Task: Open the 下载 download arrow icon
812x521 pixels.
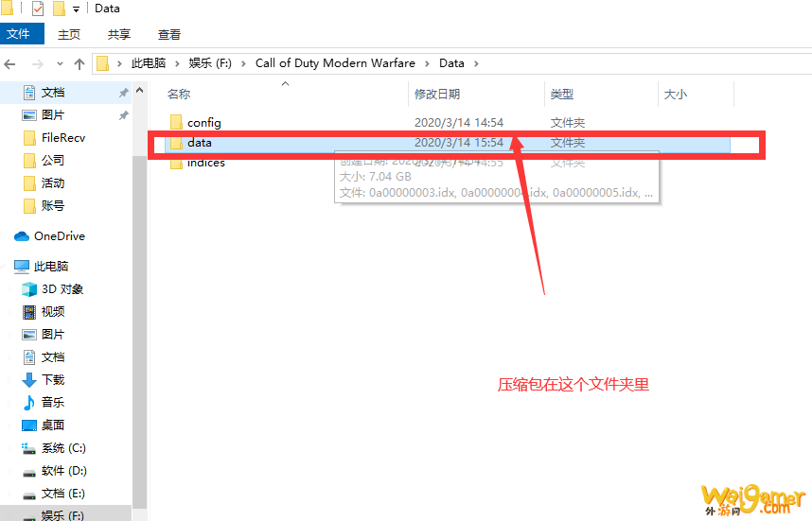Action: pyautogui.click(x=29, y=380)
